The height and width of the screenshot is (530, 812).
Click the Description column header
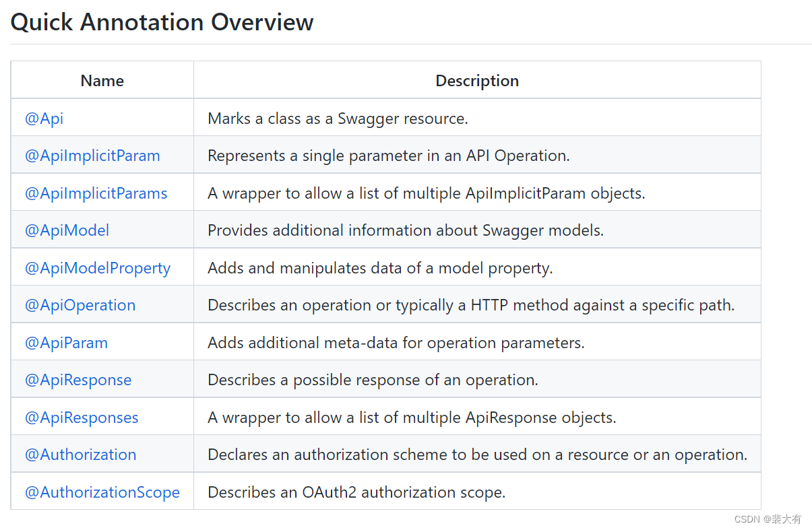pyautogui.click(x=476, y=80)
